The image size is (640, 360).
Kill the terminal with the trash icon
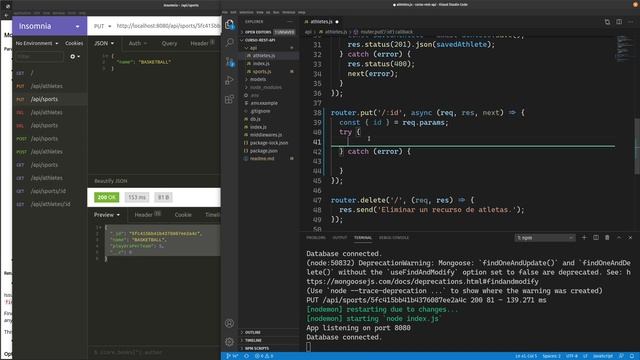pyautogui.click(x=607, y=238)
